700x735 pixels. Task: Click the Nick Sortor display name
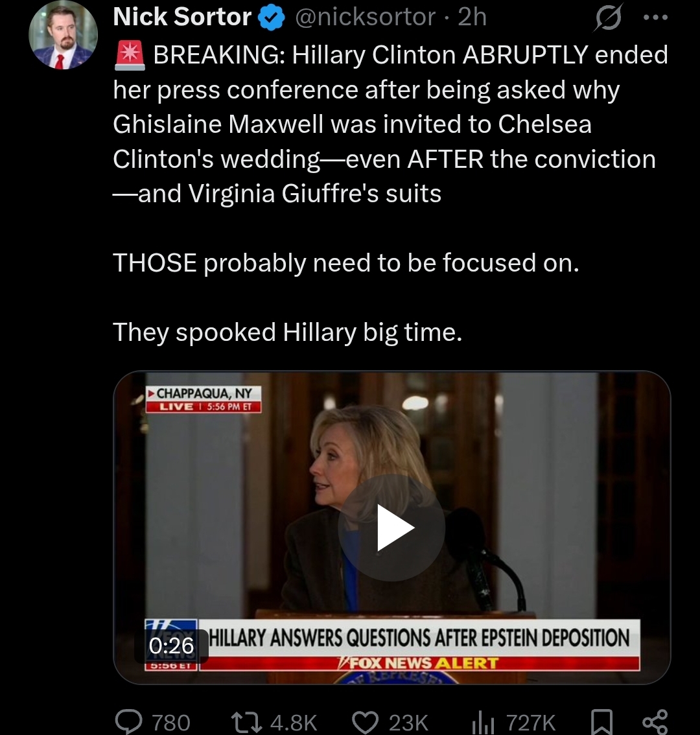pyautogui.click(x=182, y=17)
